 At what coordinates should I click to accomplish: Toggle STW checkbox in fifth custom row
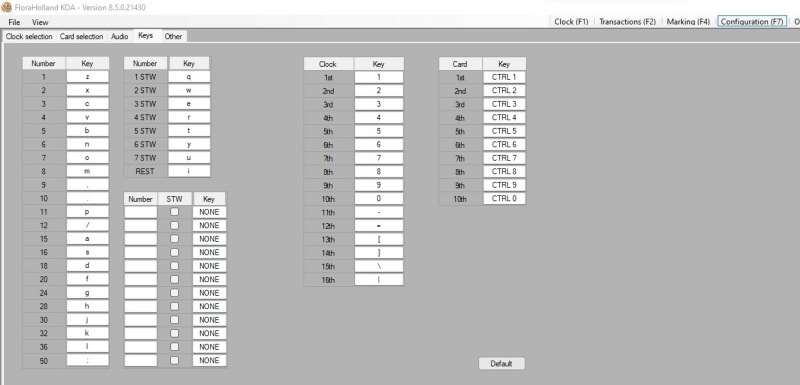click(174, 266)
